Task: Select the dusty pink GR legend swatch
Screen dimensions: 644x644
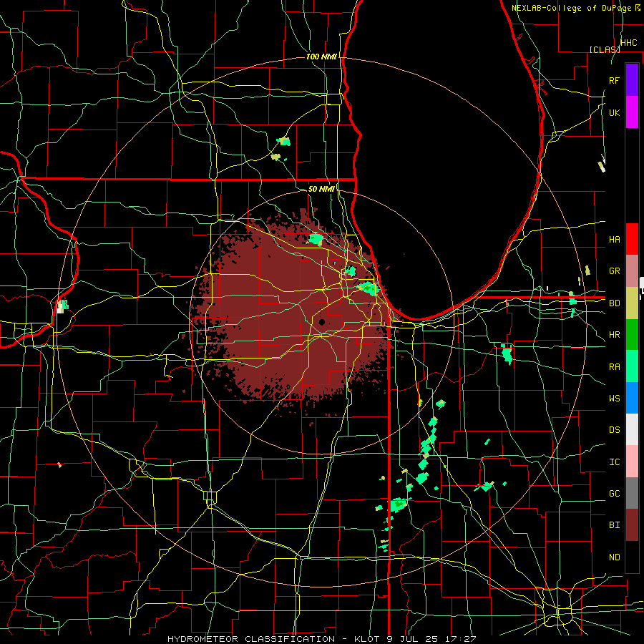Action: [x=632, y=270]
